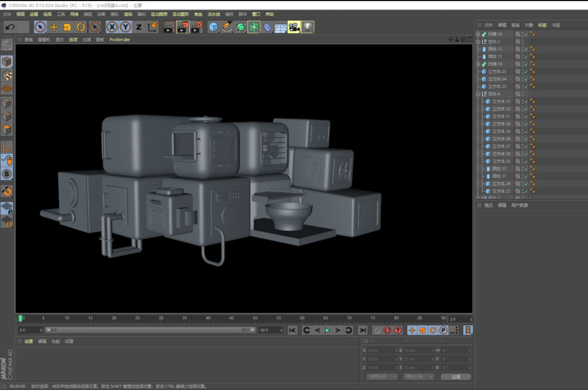Click the 应用 apply button
The height and width of the screenshot is (390, 588).
click(456, 377)
